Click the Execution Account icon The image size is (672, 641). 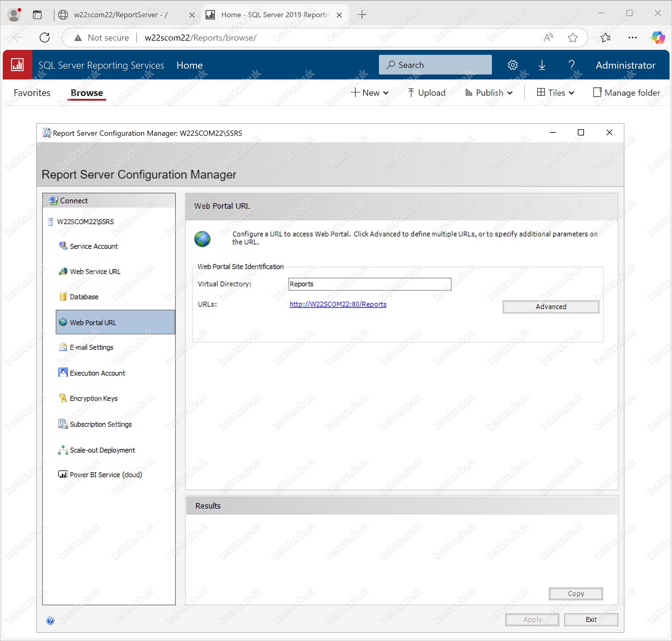point(63,373)
